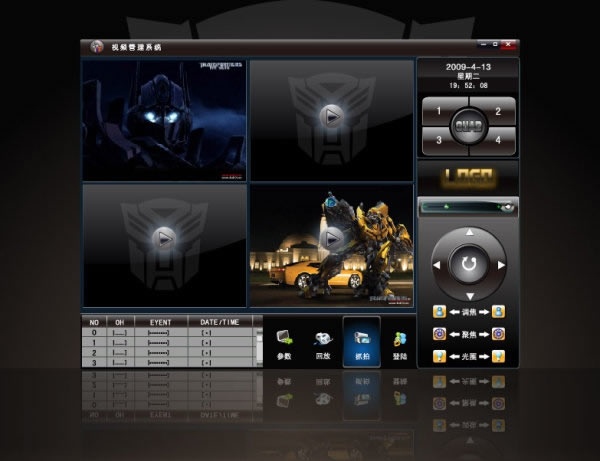This screenshot has width=600, height=461.
Task: Open the 参数 parameters settings icon
Action: tap(284, 344)
